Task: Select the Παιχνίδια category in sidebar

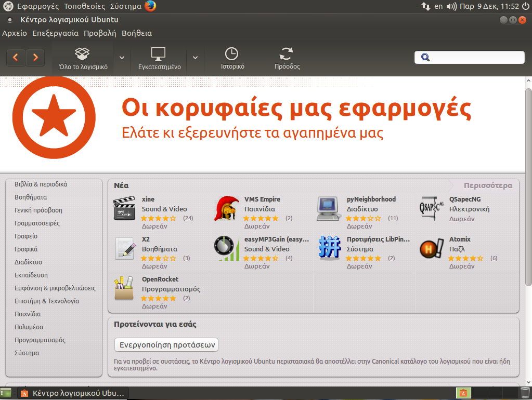Action: coord(28,314)
